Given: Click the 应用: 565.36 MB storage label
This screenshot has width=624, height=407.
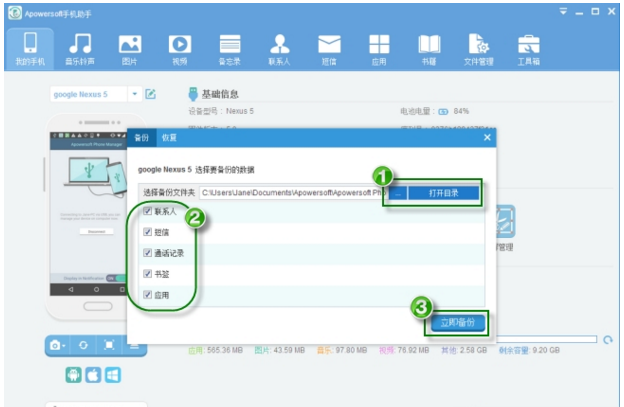Looking at the screenshot, I should point(215,350).
